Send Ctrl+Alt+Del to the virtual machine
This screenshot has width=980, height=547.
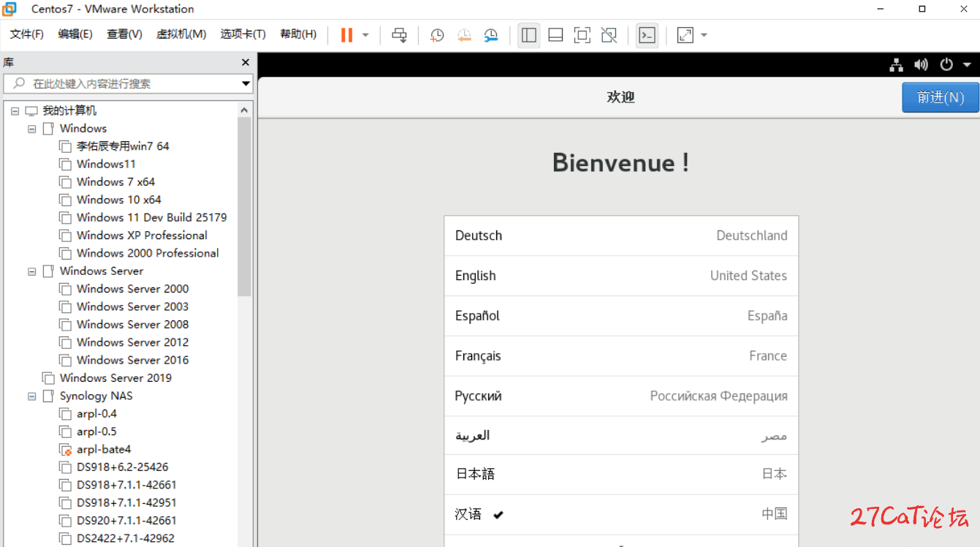point(399,35)
